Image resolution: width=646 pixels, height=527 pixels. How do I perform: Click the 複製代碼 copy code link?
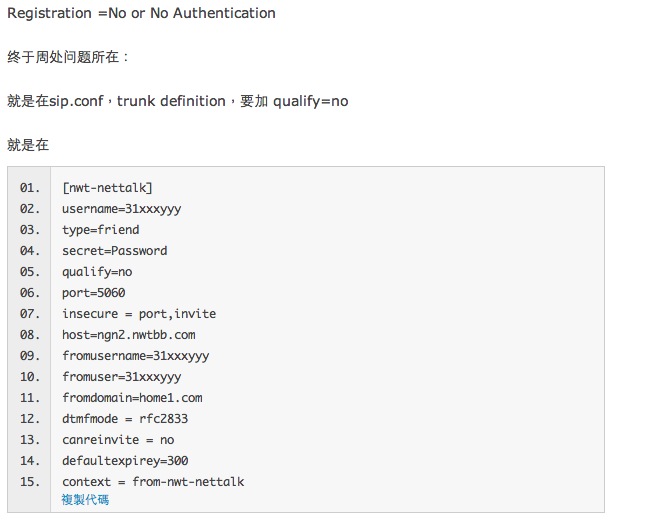point(85,499)
